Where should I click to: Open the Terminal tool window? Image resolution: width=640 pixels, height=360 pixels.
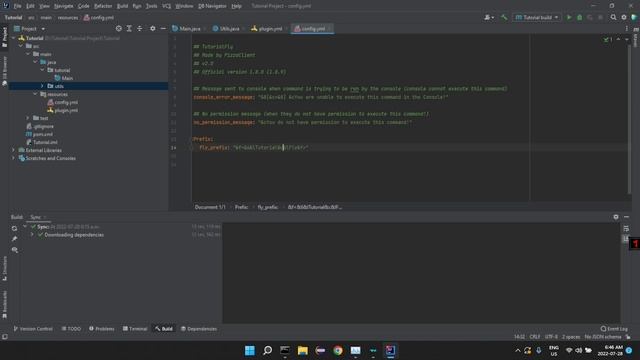pyautogui.click(x=135, y=329)
